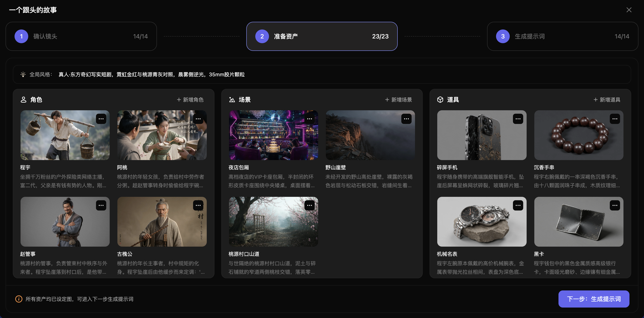Open more options on 黑卡 prop

click(x=615, y=205)
